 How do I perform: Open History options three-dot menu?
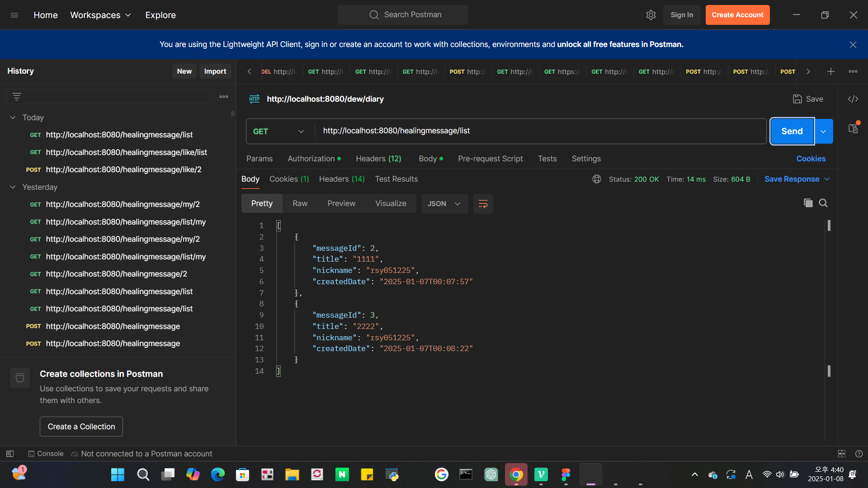coord(224,97)
